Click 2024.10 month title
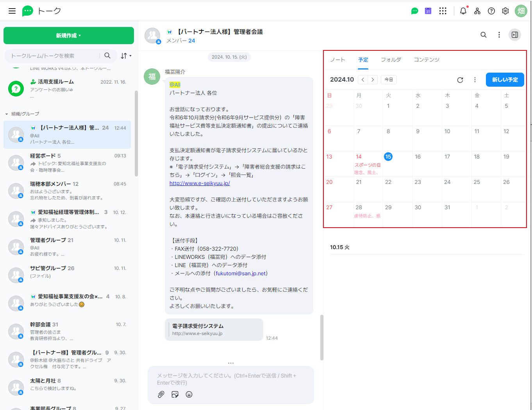Screen dimensions: 532x410 pos(342,80)
